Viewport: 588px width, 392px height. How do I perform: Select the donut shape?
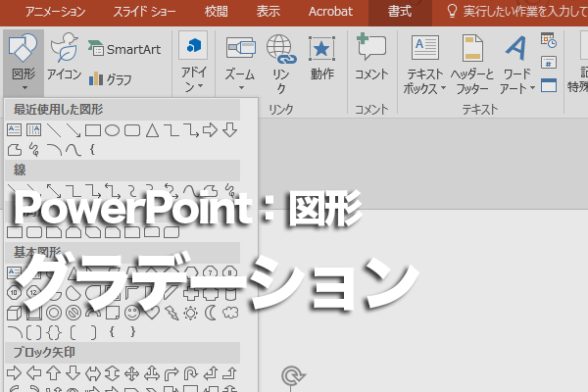[54, 313]
